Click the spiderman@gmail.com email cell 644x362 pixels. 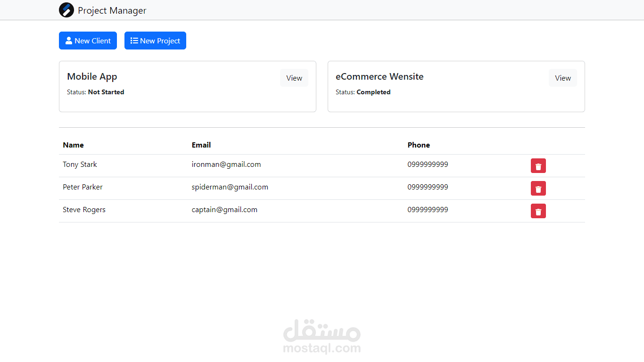point(230,187)
